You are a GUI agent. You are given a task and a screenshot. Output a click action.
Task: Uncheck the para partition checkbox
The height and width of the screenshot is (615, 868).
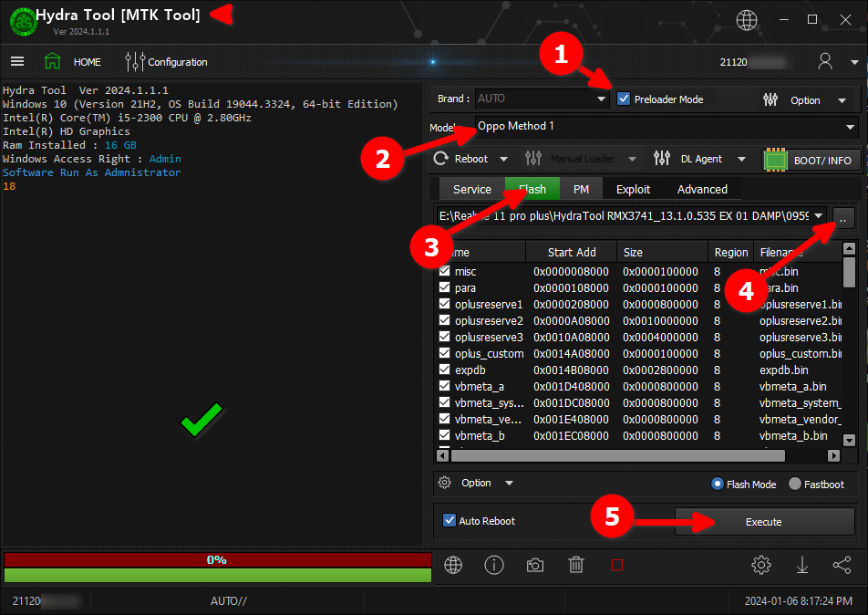[x=444, y=287]
